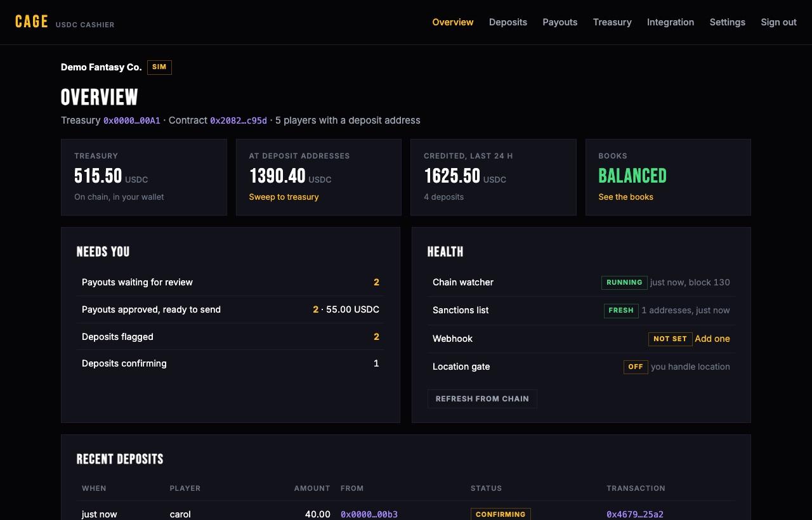Click the AMOUNT column header
Image resolution: width=812 pixels, height=520 pixels.
click(x=312, y=488)
